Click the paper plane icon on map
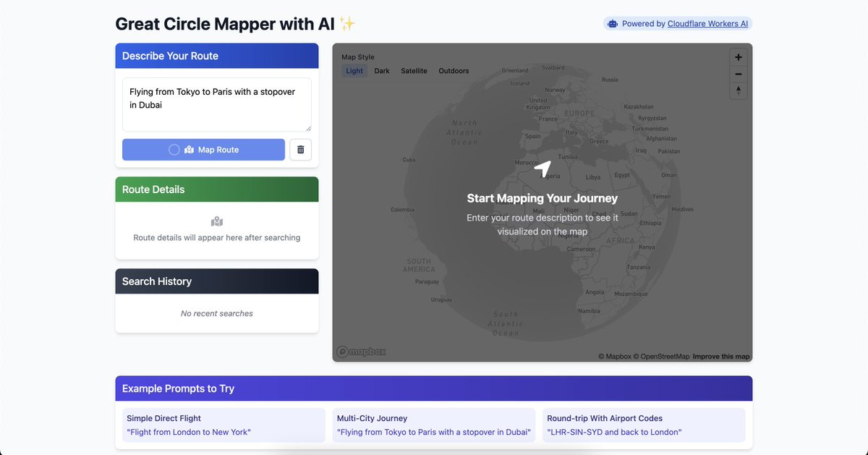This screenshot has height=455, width=868. tap(542, 169)
